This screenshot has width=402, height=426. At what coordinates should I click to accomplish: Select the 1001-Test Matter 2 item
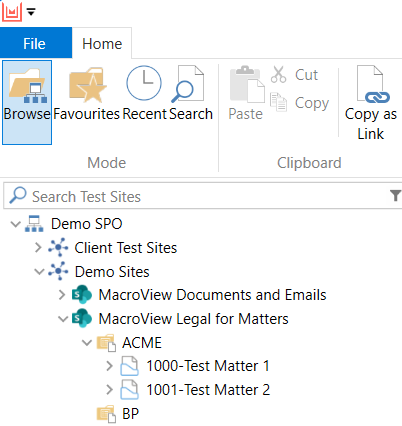click(208, 390)
